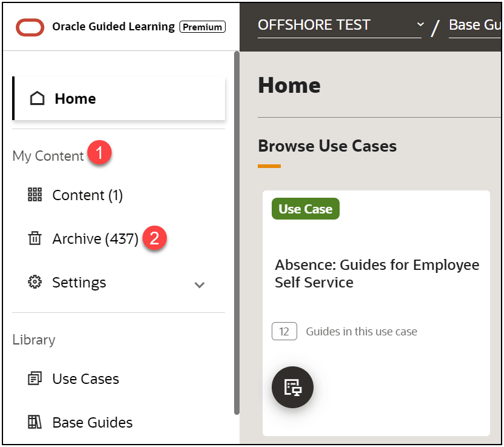Screen dimensions: 504x447
Task: Click the Use Cases documents icon
Action: [x=35, y=378]
